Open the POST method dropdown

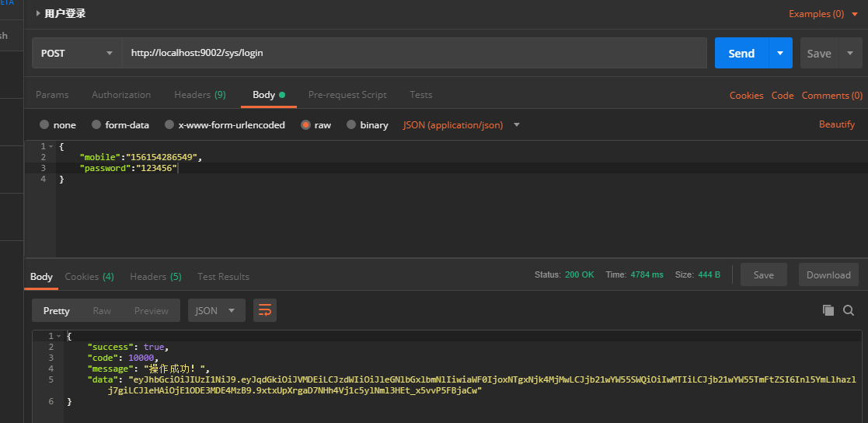coord(76,53)
